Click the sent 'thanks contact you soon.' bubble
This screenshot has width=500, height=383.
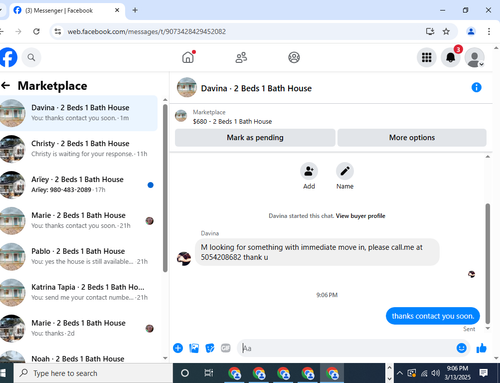pyautogui.click(x=433, y=316)
